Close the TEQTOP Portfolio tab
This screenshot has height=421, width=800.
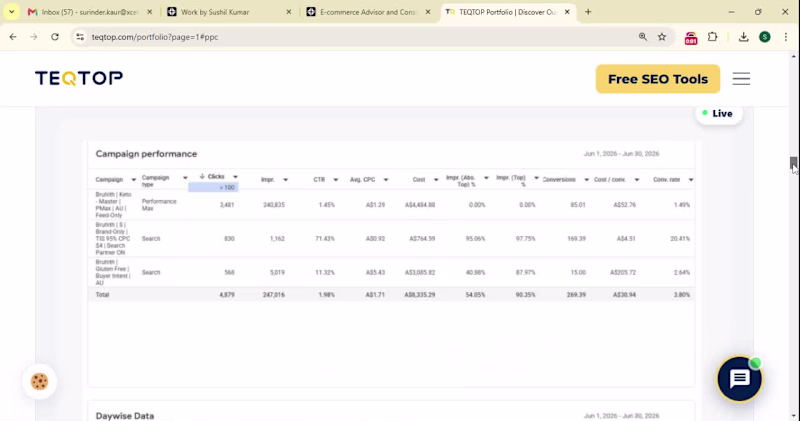(567, 12)
